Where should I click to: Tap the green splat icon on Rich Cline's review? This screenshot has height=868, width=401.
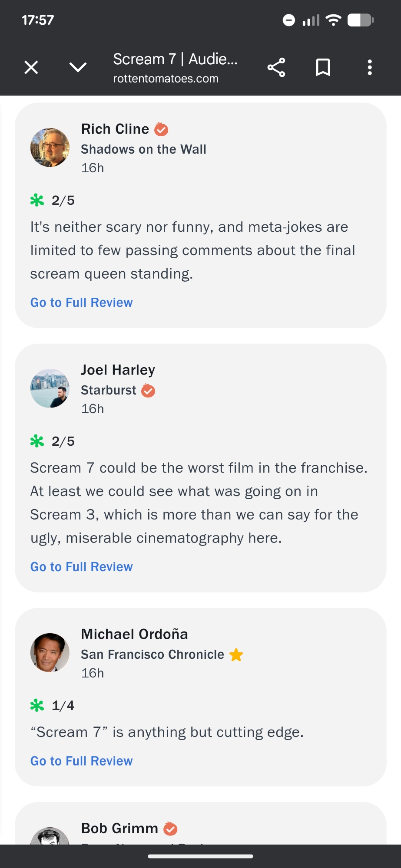37,201
